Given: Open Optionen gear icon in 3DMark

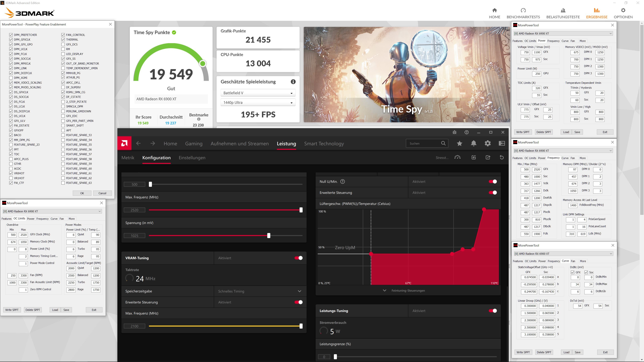Looking at the screenshot, I should 623,10.
